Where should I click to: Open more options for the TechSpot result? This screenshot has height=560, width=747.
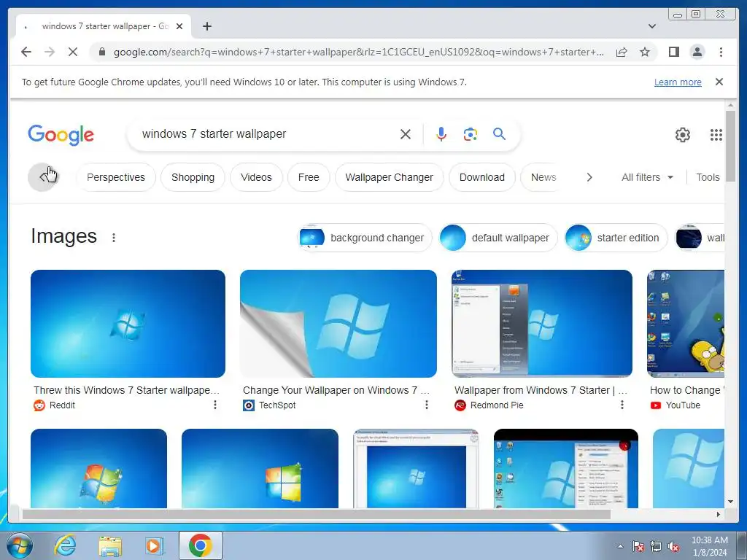[426, 405]
